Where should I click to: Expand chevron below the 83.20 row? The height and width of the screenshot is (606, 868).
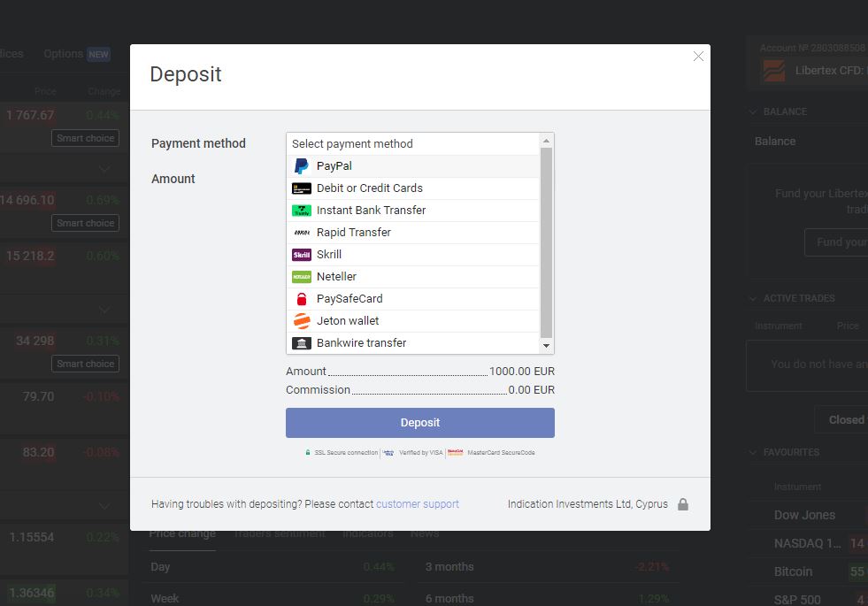[x=104, y=506]
